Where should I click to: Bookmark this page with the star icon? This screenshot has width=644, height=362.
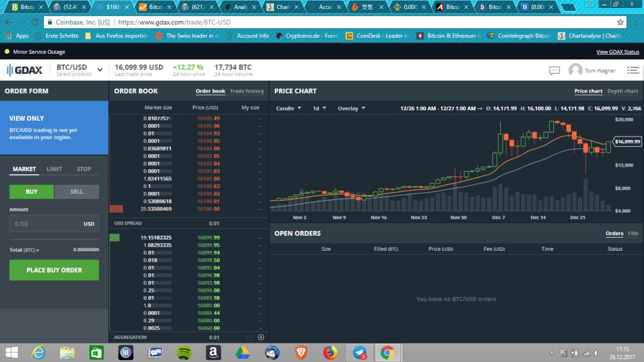point(620,22)
